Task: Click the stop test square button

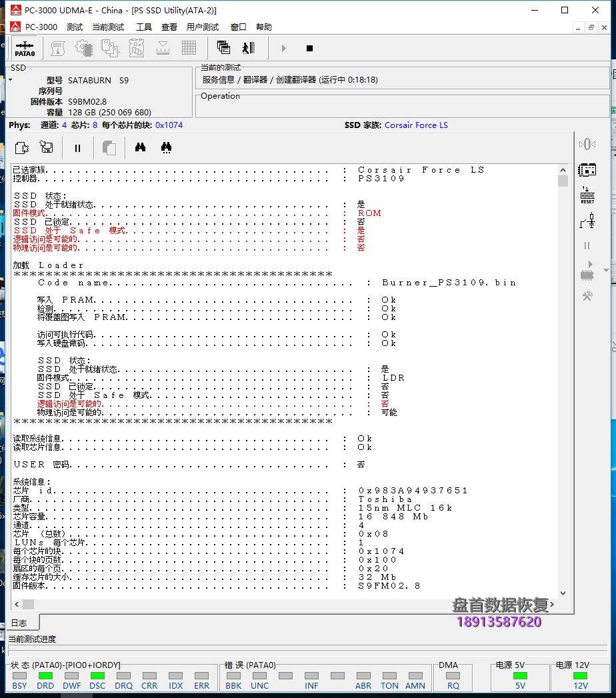Action: (x=309, y=48)
